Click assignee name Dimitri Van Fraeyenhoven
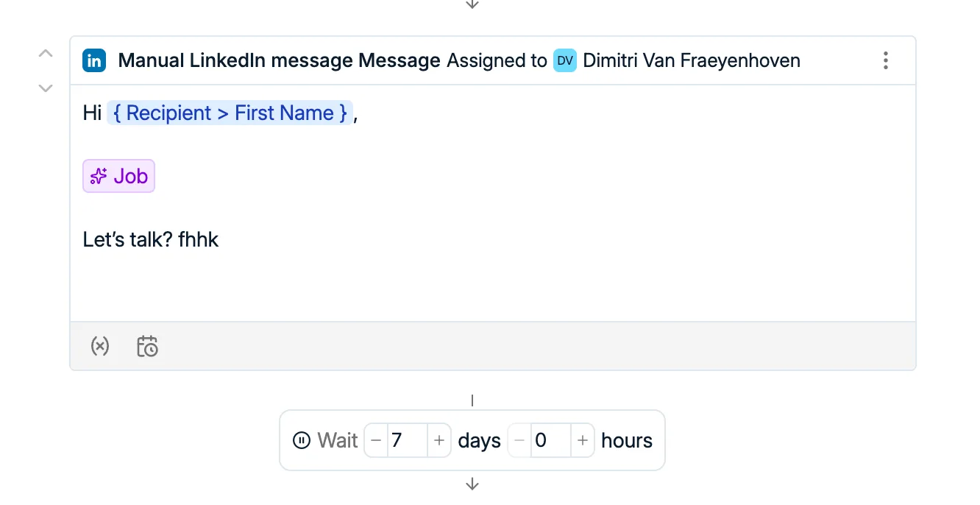This screenshot has height=505, width=980. [692, 60]
